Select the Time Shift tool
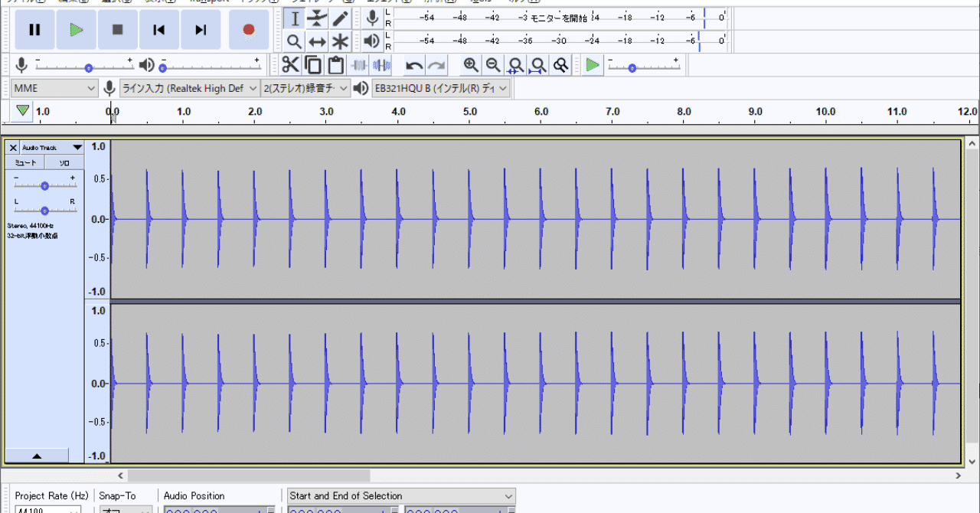 coord(317,41)
